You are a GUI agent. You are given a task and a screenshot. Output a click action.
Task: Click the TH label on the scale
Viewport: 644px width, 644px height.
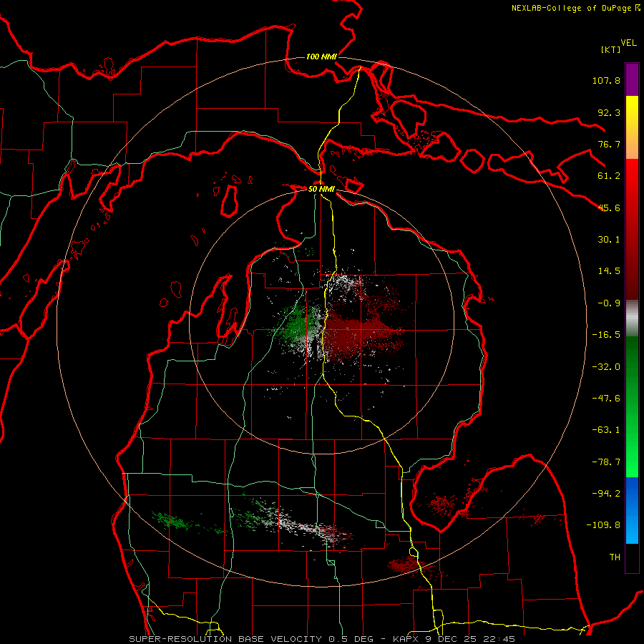point(615,557)
